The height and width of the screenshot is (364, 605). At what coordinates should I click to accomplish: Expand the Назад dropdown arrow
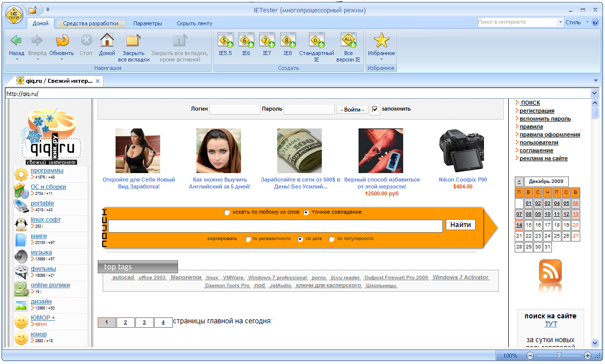[x=16, y=60]
